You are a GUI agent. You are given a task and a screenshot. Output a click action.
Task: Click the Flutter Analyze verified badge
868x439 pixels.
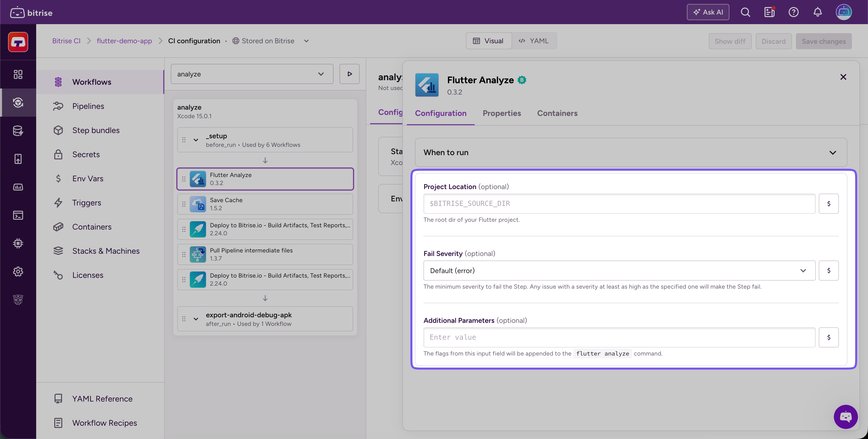click(x=522, y=80)
